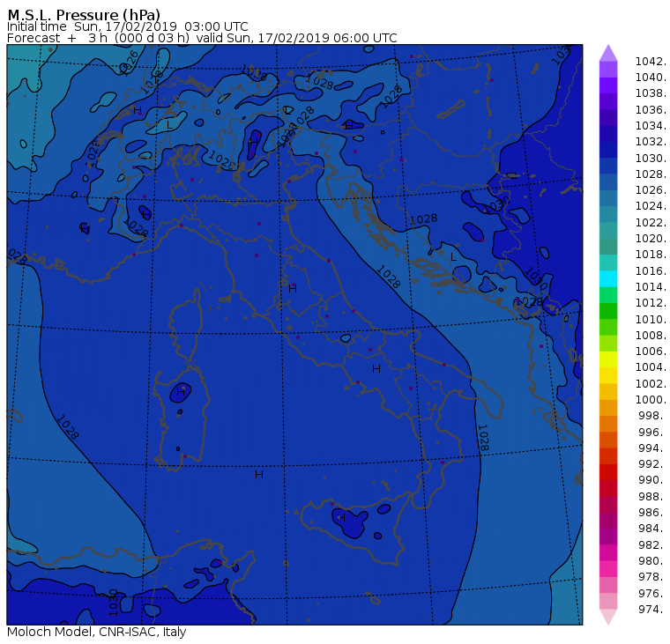Click the H marker over central Italy

click(x=293, y=289)
